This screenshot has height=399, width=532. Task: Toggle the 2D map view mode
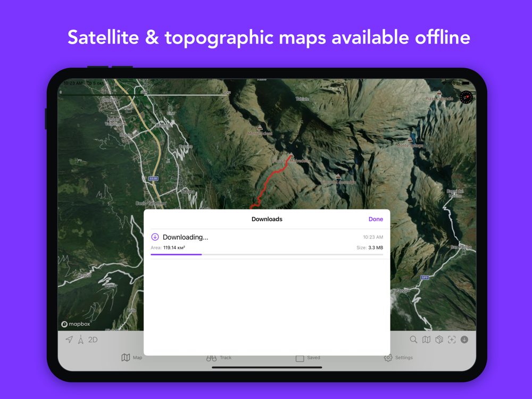click(x=93, y=339)
